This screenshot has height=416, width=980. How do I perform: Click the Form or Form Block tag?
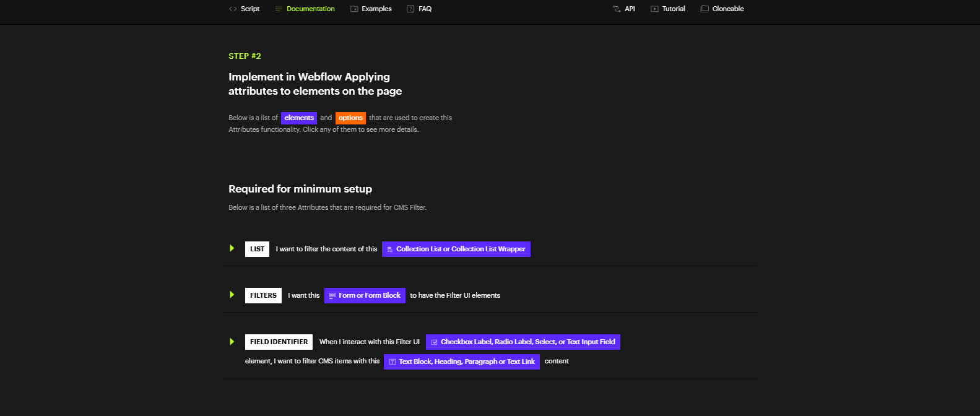365,295
